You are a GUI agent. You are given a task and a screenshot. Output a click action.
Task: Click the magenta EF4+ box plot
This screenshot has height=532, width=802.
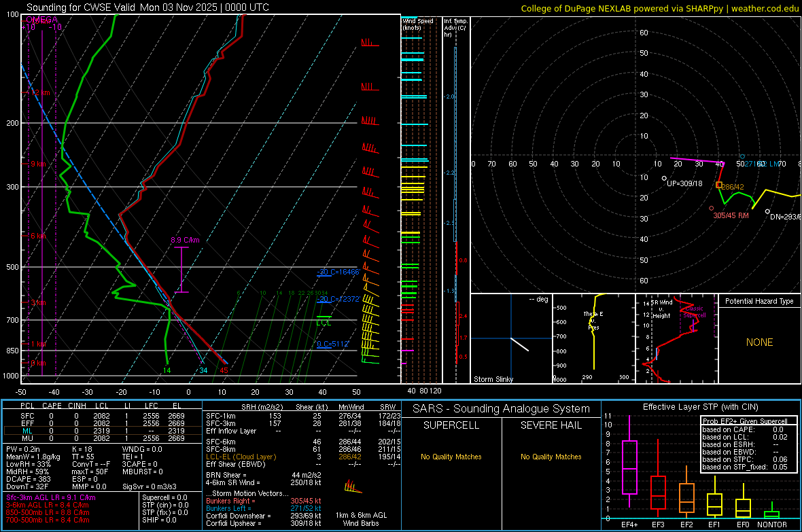coord(629,461)
